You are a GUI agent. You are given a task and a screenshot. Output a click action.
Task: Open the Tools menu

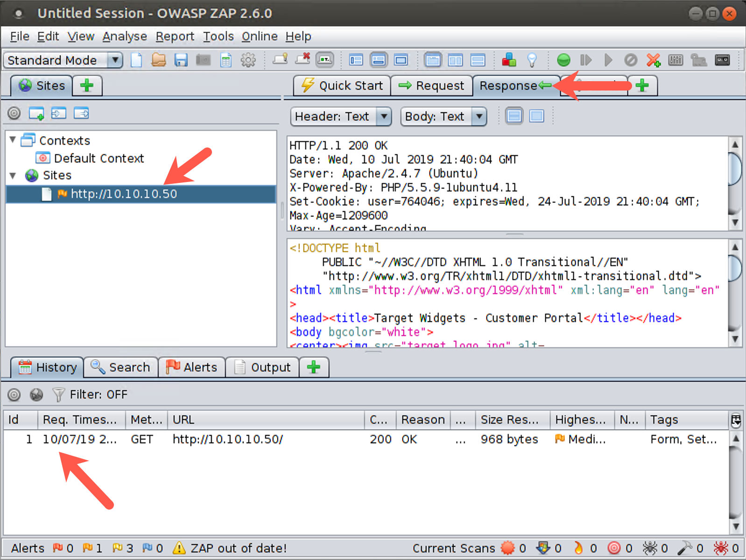pos(218,36)
